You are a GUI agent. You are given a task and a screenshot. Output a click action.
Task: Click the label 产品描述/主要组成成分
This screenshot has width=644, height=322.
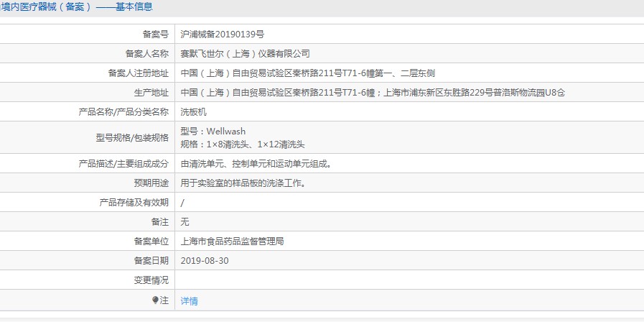(x=123, y=164)
